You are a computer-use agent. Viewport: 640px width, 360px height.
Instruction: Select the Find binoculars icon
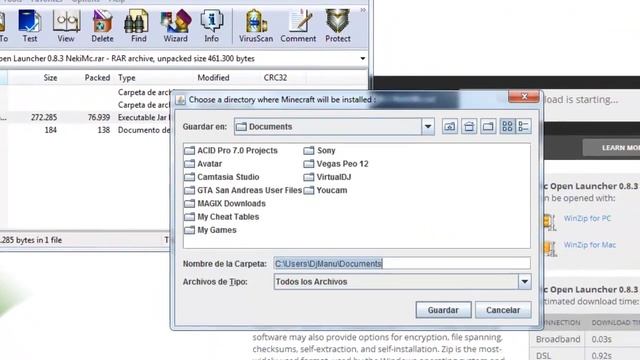(x=138, y=26)
